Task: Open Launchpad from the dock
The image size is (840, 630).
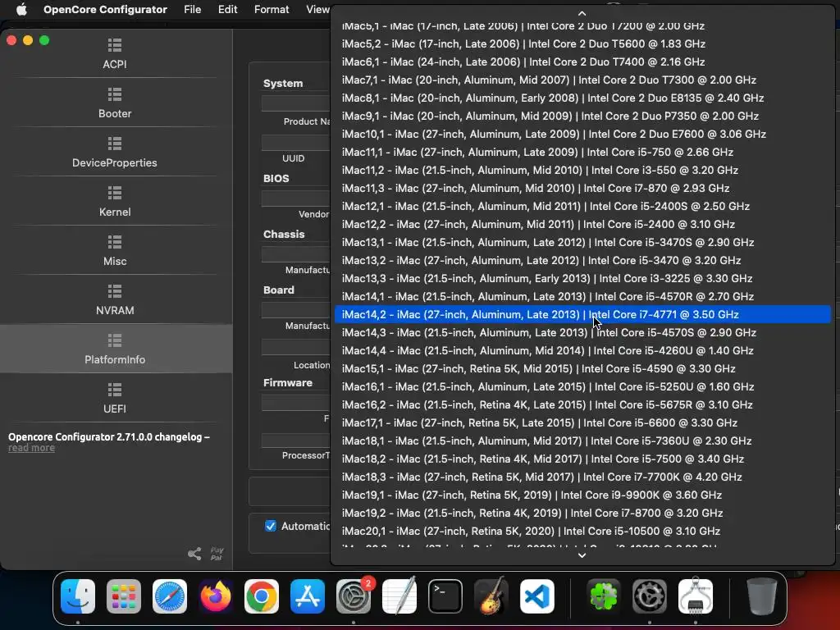Action: coord(124,596)
